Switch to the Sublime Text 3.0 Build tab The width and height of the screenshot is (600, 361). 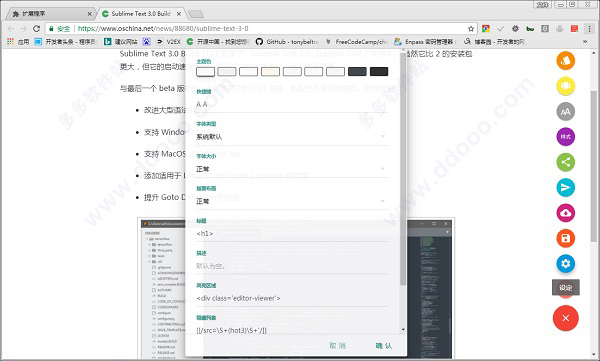point(141,14)
